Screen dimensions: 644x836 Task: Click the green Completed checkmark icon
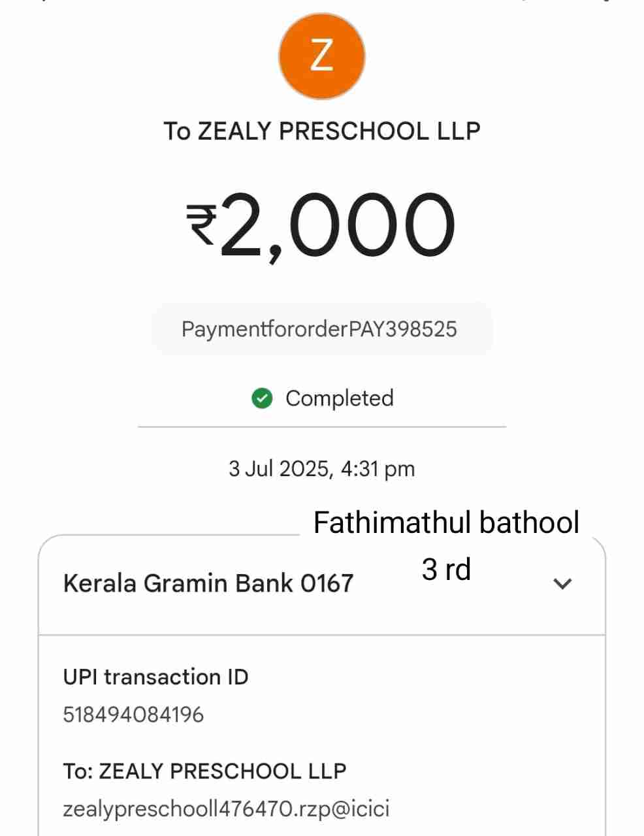pos(262,398)
